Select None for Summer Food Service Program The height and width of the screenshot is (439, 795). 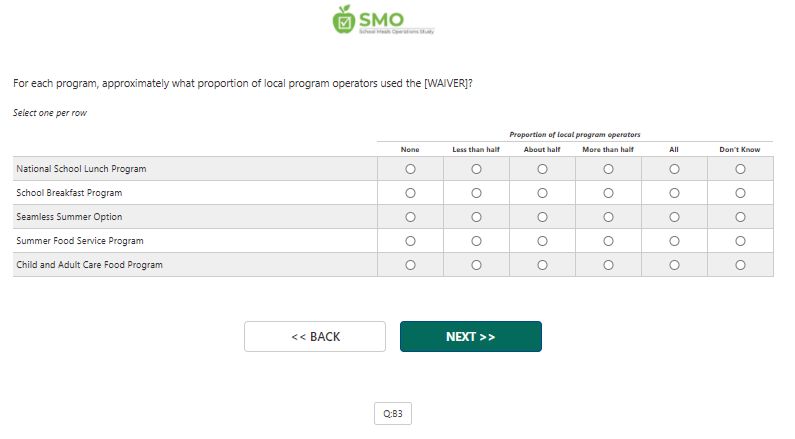point(410,241)
